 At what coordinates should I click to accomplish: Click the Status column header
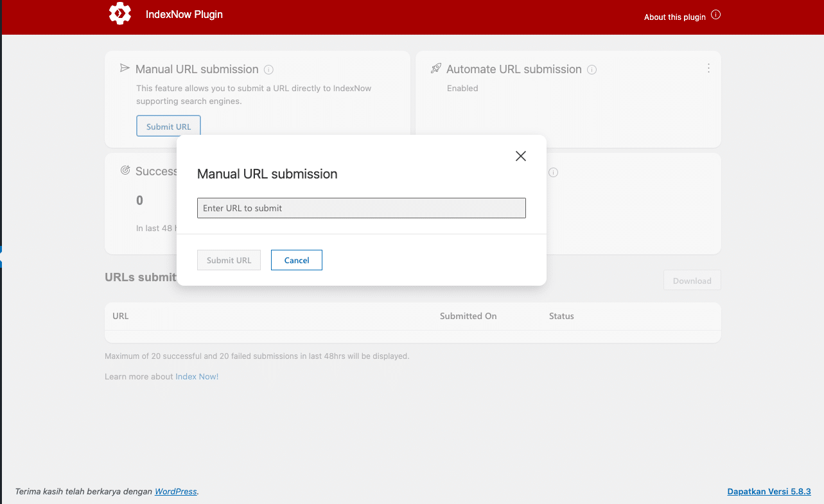pyautogui.click(x=561, y=316)
